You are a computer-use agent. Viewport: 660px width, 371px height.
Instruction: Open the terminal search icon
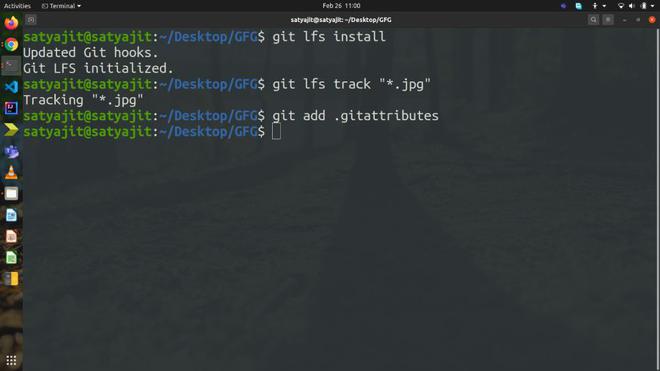point(593,20)
